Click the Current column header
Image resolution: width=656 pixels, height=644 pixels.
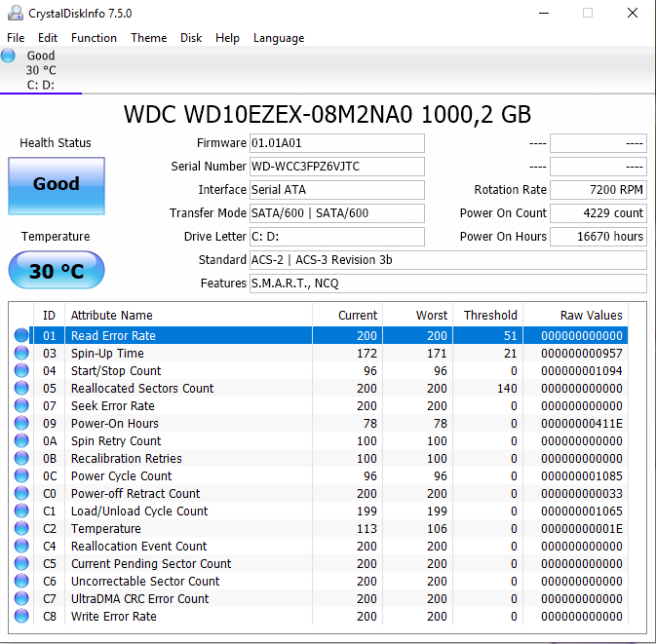click(347, 315)
